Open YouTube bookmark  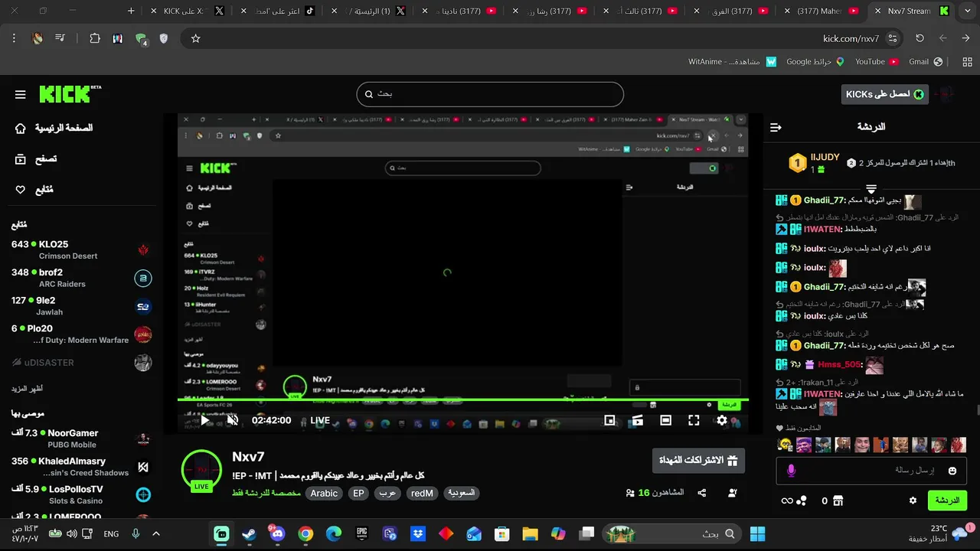pos(877,61)
